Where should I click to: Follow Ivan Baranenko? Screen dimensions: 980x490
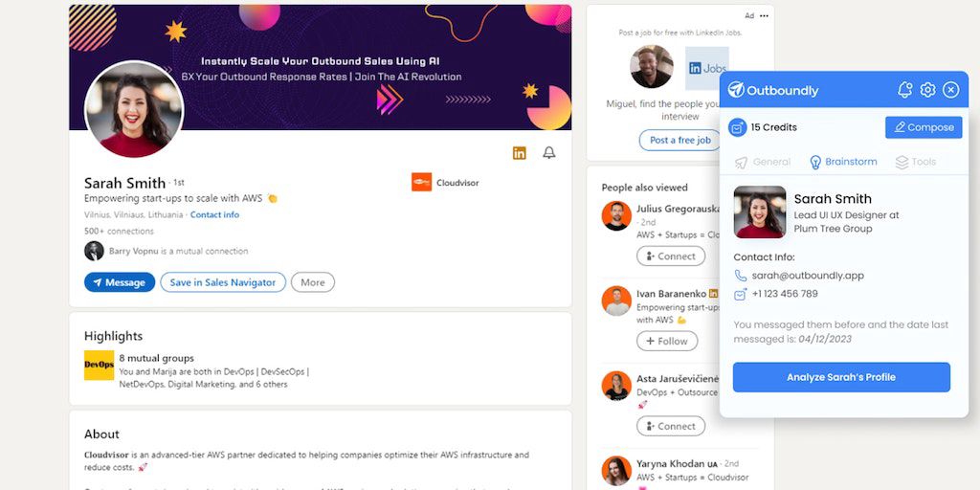click(667, 342)
